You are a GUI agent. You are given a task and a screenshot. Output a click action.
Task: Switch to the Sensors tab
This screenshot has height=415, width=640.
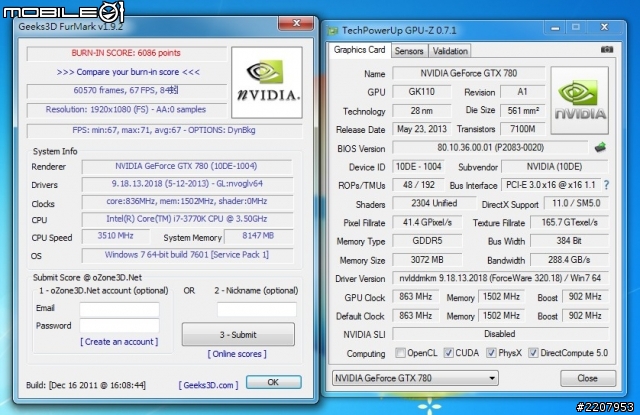click(409, 51)
